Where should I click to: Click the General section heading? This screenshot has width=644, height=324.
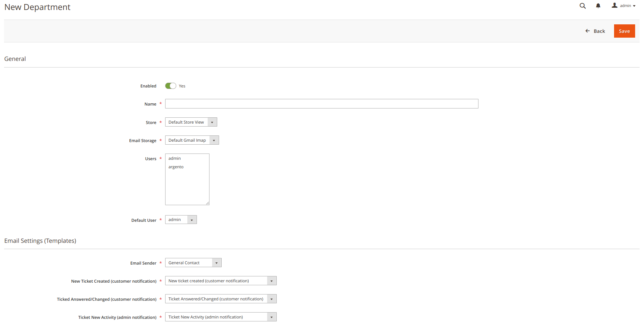pos(15,59)
